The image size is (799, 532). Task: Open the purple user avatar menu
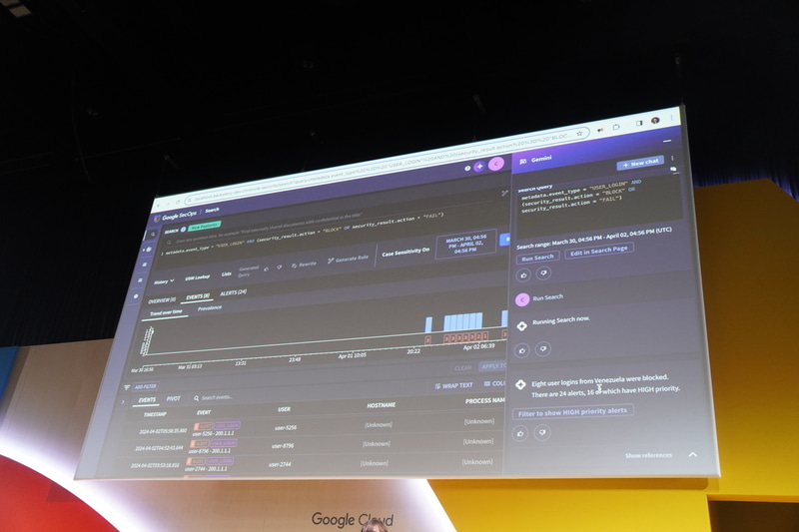[x=496, y=164]
